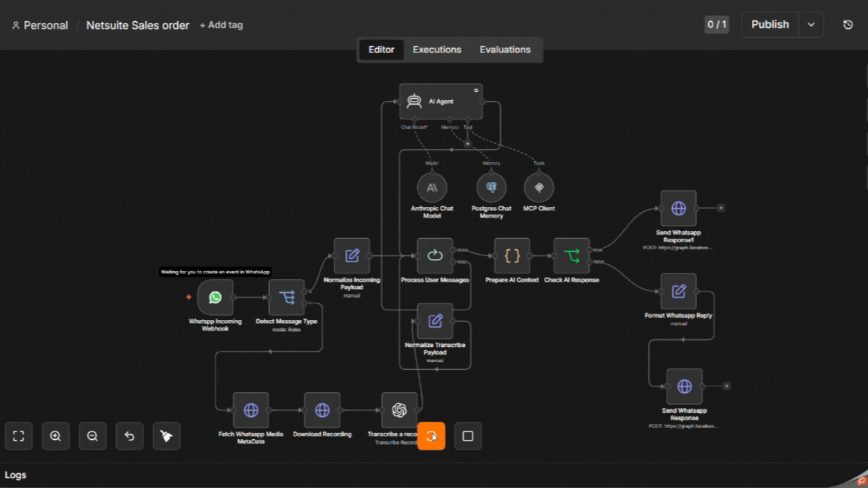This screenshot has height=488, width=868.
Task: Select the Format Whatsapp Reply node
Action: pyautogui.click(x=678, y=291)
